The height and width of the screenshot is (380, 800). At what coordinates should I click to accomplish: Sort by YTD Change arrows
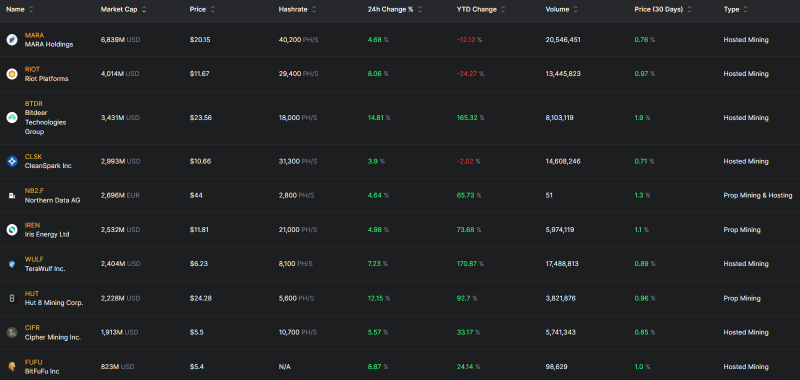pyautogui.click(x=503, y=9)
